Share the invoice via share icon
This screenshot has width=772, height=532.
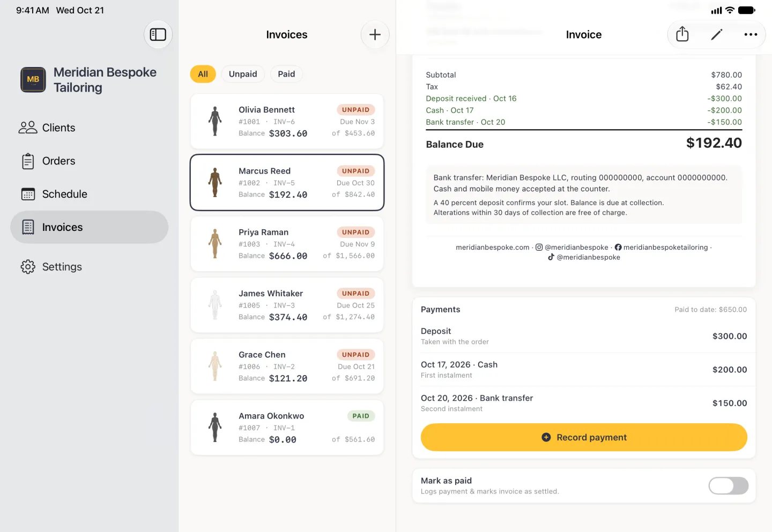682,34
